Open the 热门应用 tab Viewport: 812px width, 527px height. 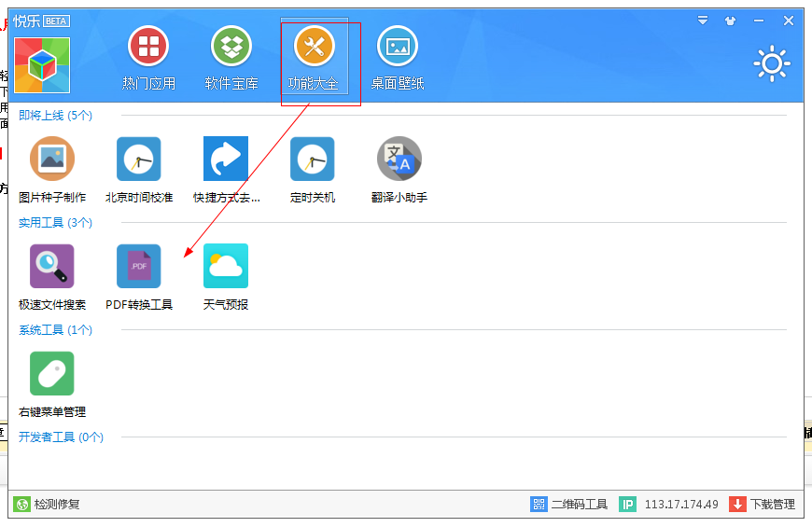[x=148, y=59]
